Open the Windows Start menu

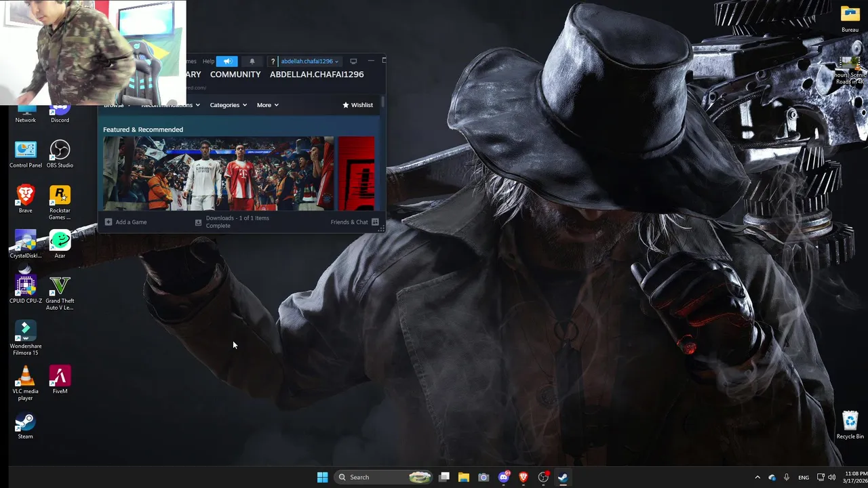[323, 477]
